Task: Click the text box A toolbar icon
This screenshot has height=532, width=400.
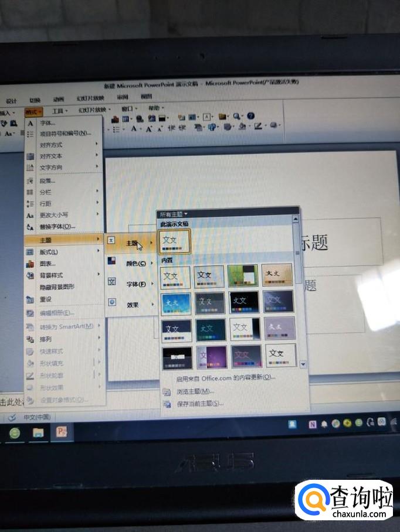Action: point(207,117)
